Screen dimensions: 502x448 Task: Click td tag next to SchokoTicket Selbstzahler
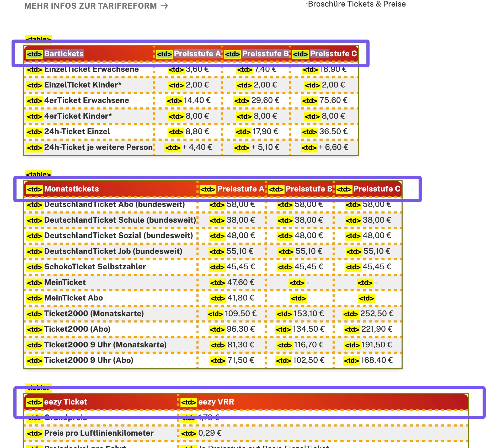(34, 267)
